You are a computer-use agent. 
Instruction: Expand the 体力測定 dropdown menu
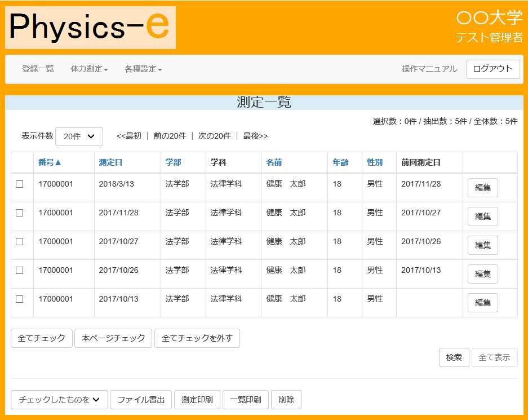pyautogui.click(x=89, y=69)
